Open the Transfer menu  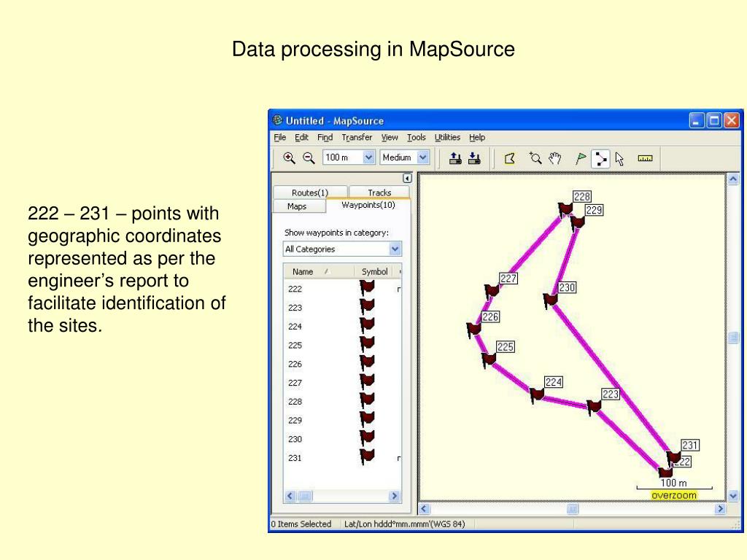coord(357,137)
